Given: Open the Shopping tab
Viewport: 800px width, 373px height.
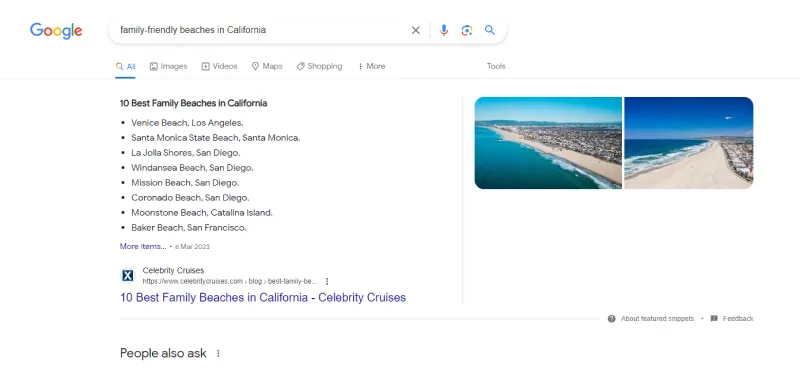Looking at the screenshot, I should (319, 66).
